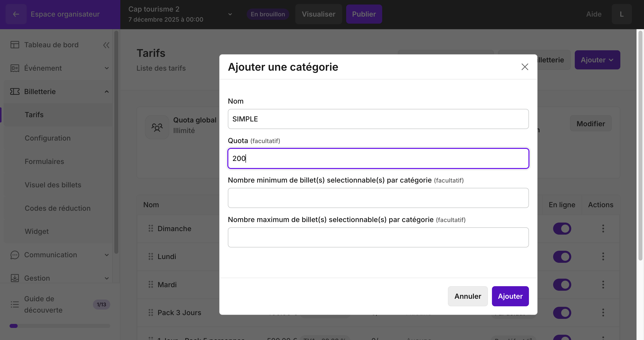Screen dimensions: 644x340
Task: Disable the En ligne switch for Mardi
Action: tap(562, 285)
